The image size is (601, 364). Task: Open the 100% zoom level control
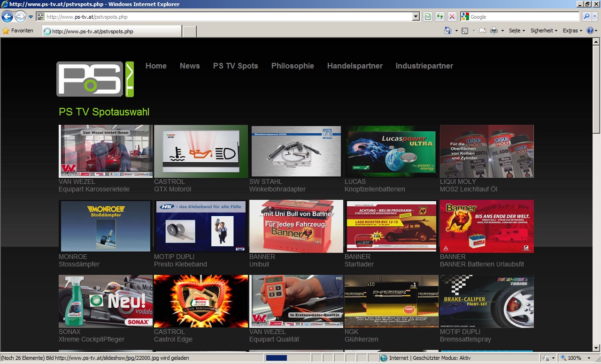(571, 358)
